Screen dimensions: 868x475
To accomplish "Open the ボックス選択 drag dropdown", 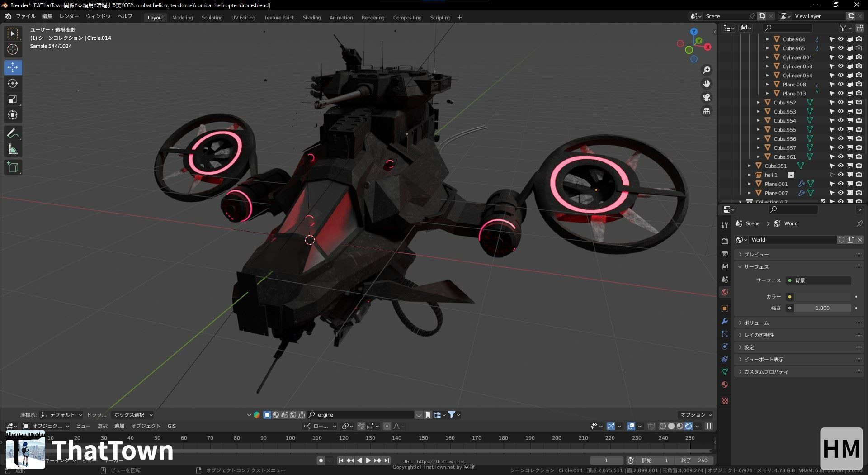I will (x=133, y=415).
